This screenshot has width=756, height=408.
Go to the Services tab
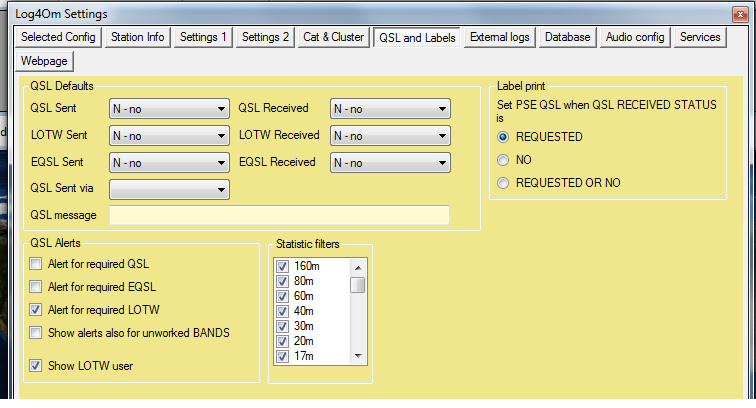700,37
